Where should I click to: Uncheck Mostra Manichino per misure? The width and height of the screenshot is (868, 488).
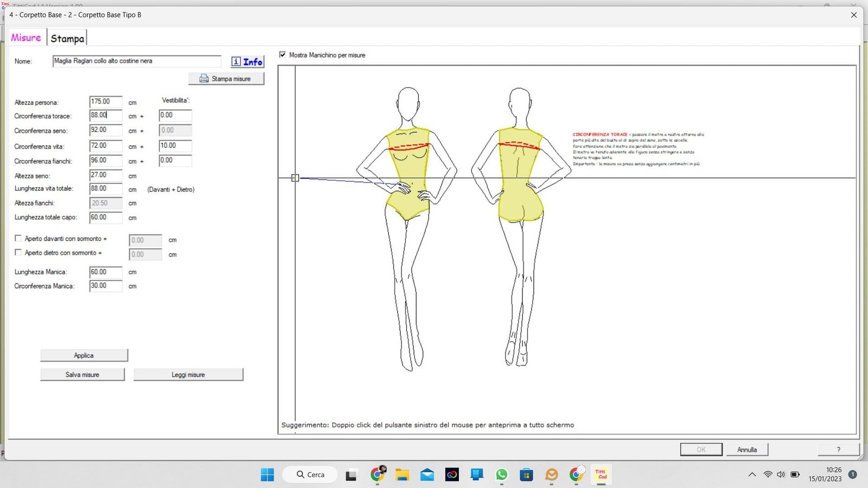[x=283, y=55]
